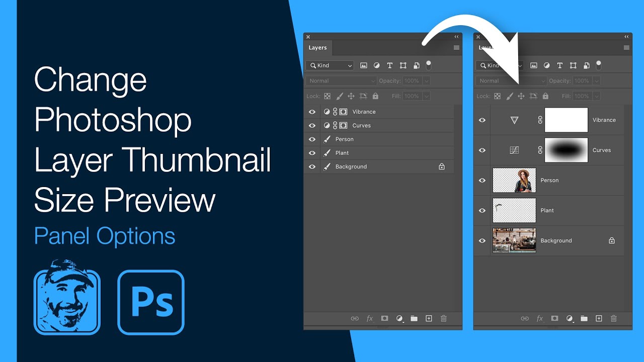Viewport: 644px width, 362px height.
Task: Click lock all padlock icon in right panel
Action: coord(545,96)
